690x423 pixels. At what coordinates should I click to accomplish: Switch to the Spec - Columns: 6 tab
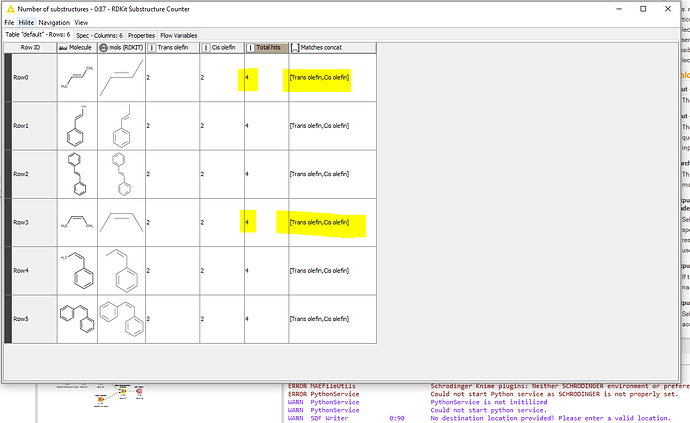tap(99, 35)
